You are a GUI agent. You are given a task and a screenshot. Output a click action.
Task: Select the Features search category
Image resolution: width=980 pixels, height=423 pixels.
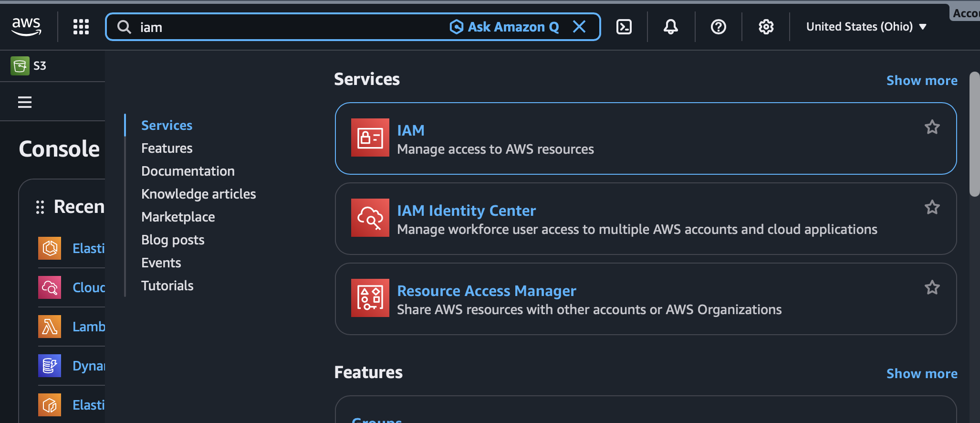coord(167,148)
